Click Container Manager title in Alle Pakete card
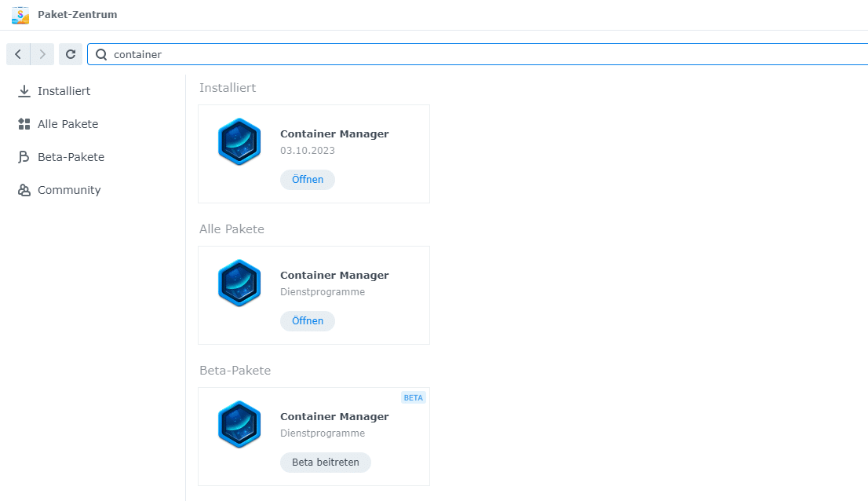 (334, 275)
